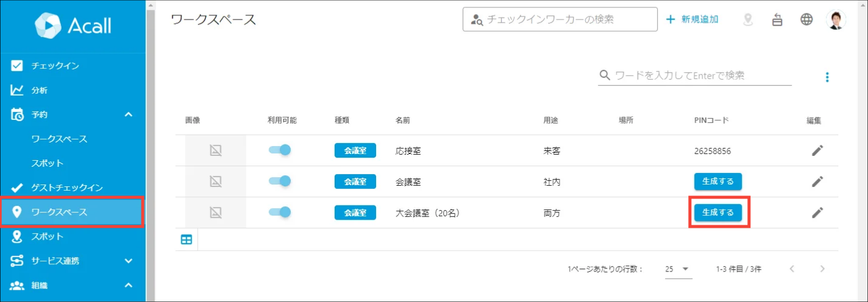Disable availability for 大会議室（20名）
This screenshot has height=302, width=868.
point(280,212)
